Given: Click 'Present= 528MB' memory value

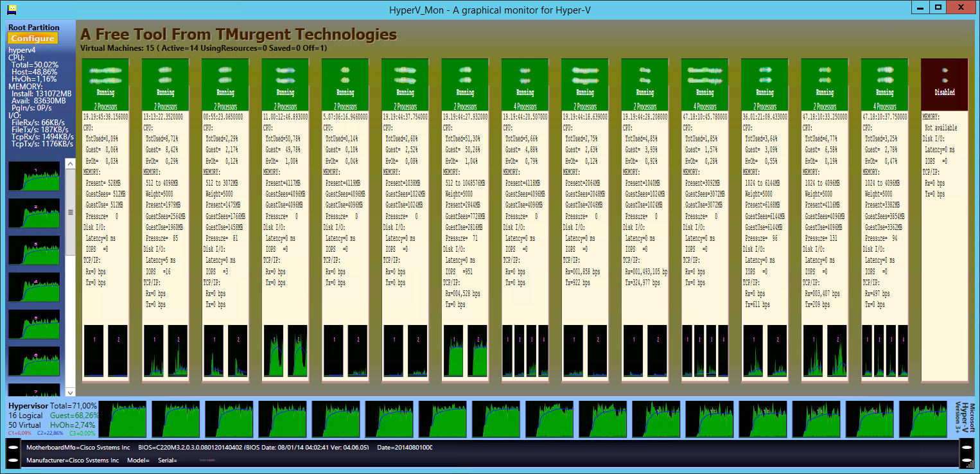Looking at the screenshot, I should (x=104, y=183).
